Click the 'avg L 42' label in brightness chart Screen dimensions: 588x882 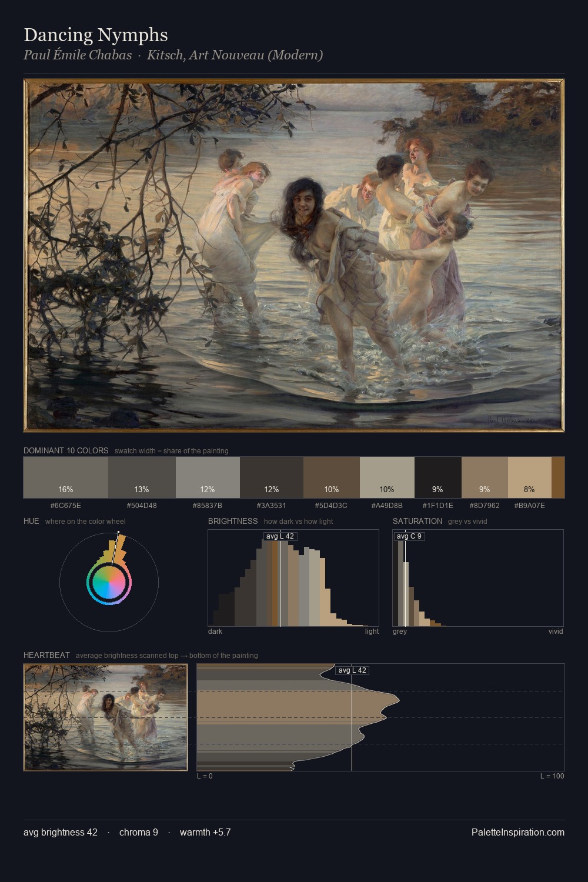(x=280, y=536)
